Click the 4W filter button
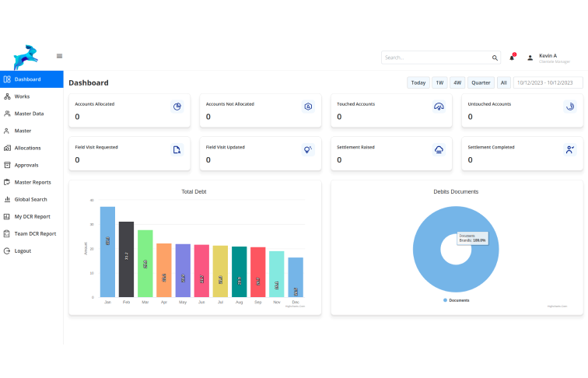This screenshot has height=378, width=588. [457, 82]
